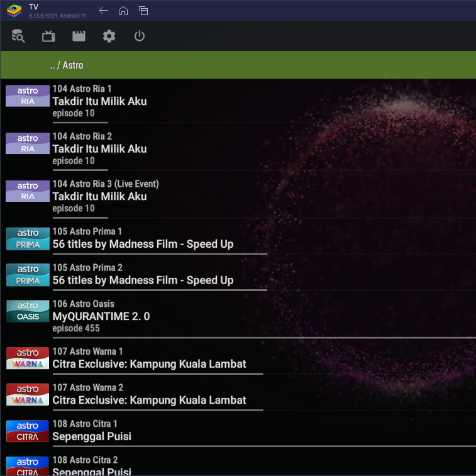Select the Astro Oasis channel logo
This screenshot has width=476, height=476.
click(x=28, y=311)
